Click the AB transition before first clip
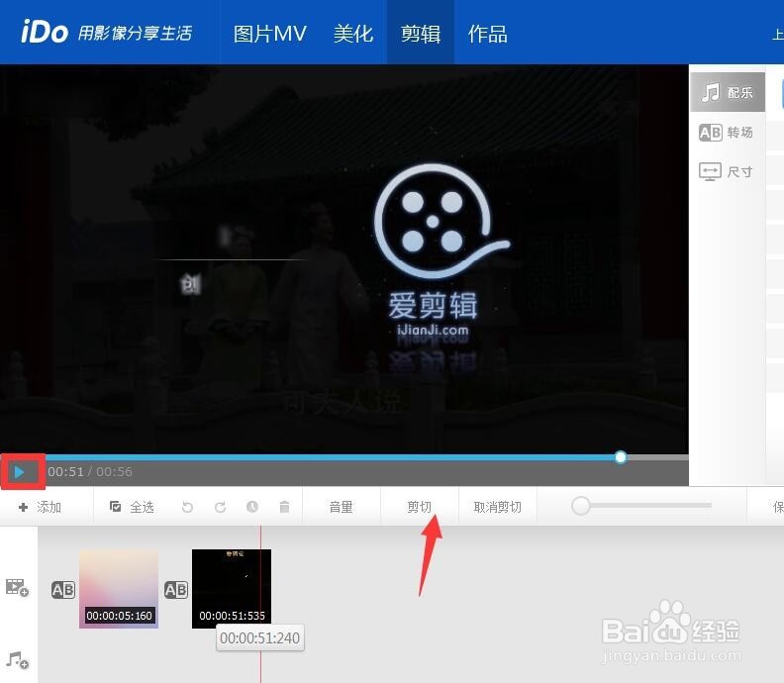The image size is (784, 683). [x=63, y=590]
